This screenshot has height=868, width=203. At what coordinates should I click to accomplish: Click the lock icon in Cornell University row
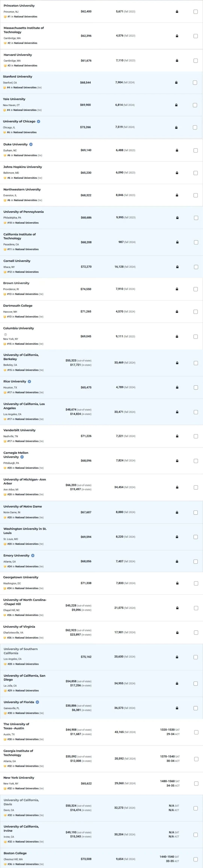pyautogui.click(x=177, y=267)
